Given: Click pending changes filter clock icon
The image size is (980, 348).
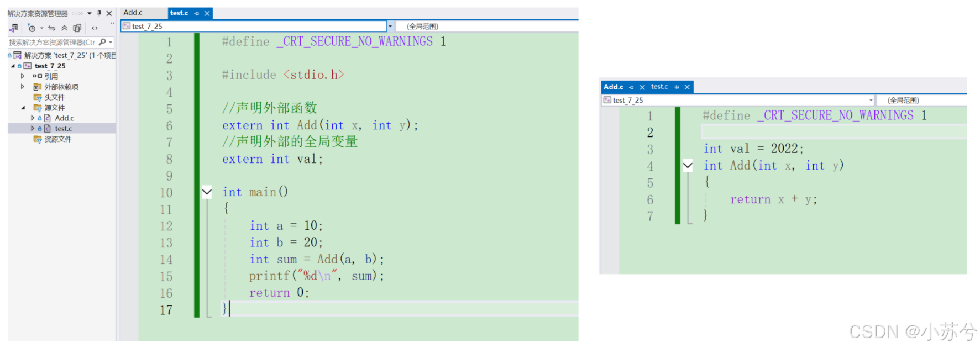Looking at the screenshot, I should coord(32,28).
